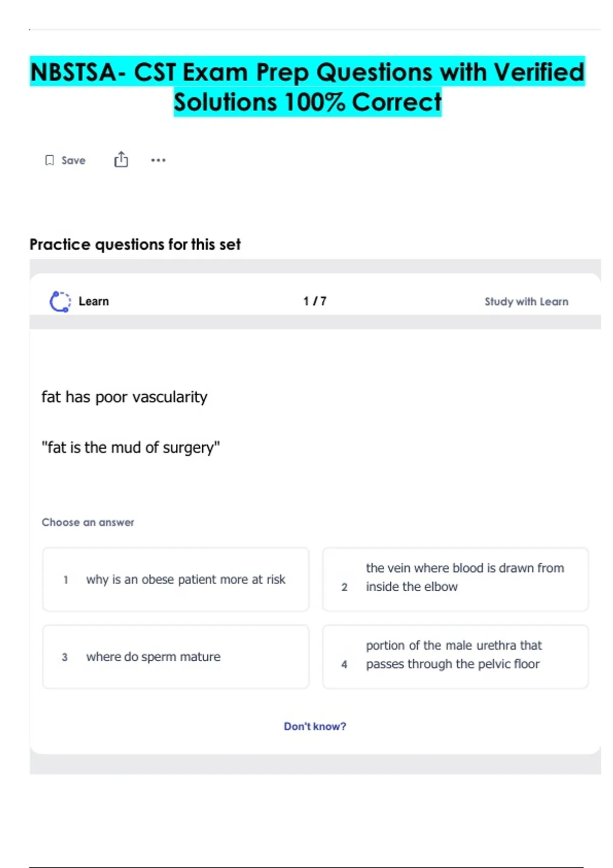The height and width of the screenshot is (868, 613).
Task: Click the 1 / 7 question progress counter
Action: (315, 301)
